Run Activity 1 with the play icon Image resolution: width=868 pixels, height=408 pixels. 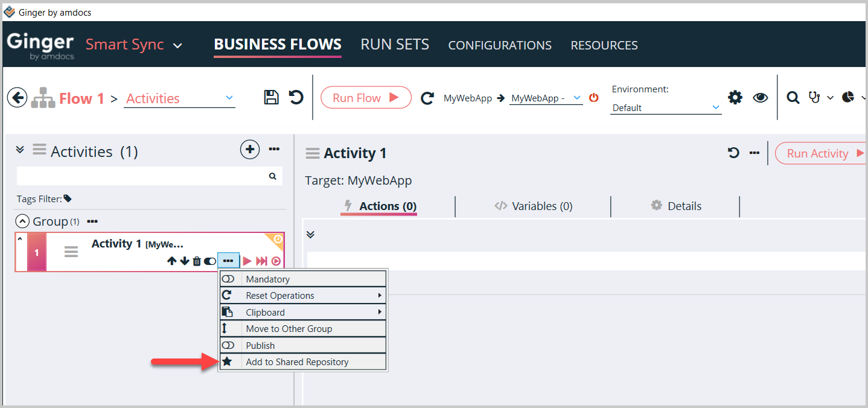pyautogui.click(x=247, y=261)
